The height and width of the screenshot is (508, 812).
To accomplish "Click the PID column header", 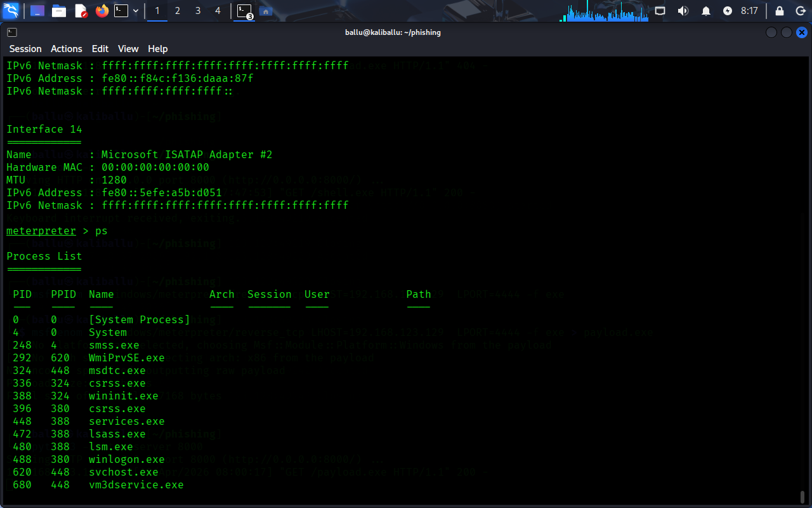I will 22,294.
